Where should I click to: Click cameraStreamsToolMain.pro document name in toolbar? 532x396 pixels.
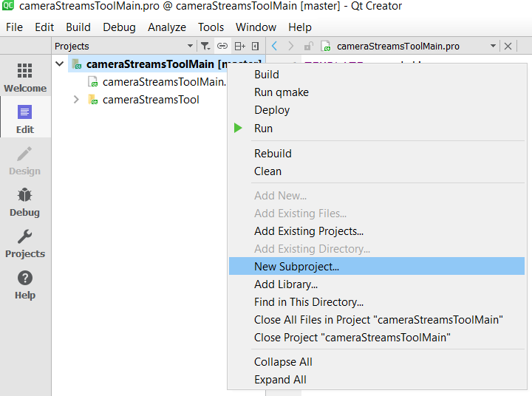pos(398,46)
